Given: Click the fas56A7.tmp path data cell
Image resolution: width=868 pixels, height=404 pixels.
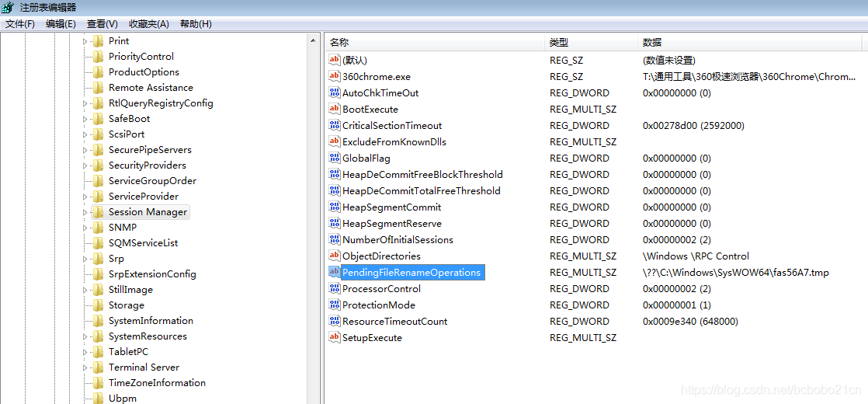Looking at the screenshot, I should tap(736, 273).
